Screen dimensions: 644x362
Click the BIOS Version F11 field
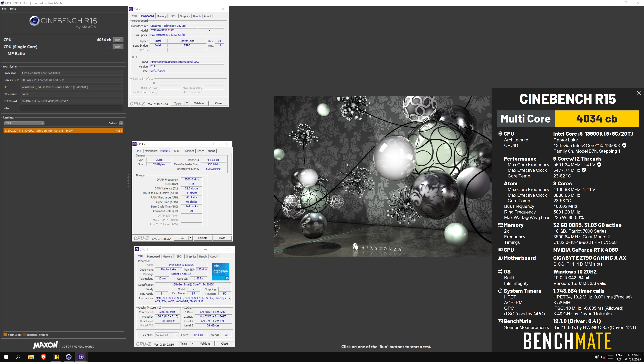[x=186, y=67]
